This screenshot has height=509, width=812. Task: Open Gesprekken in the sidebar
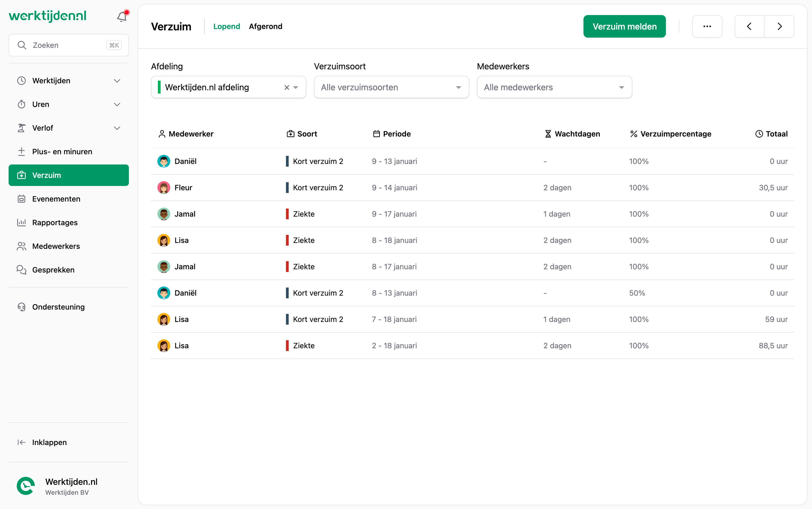pos(69,270)
